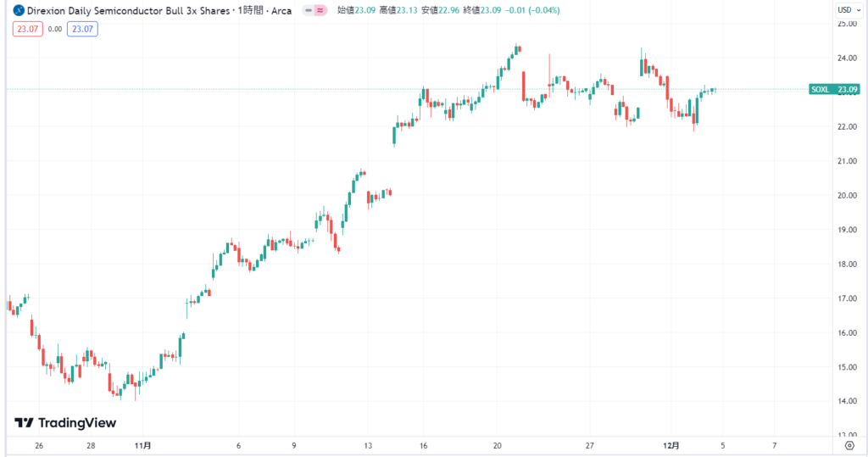Screen dimensions: 868x457
Task: Click the 13 date axis label
Action: pyautogui.click(x=368, y=445)
